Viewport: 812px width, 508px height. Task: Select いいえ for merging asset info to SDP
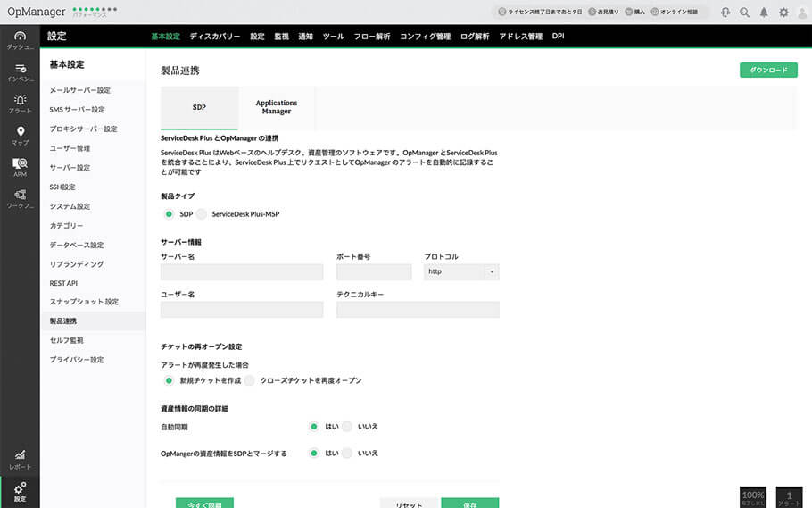[347, 453]
